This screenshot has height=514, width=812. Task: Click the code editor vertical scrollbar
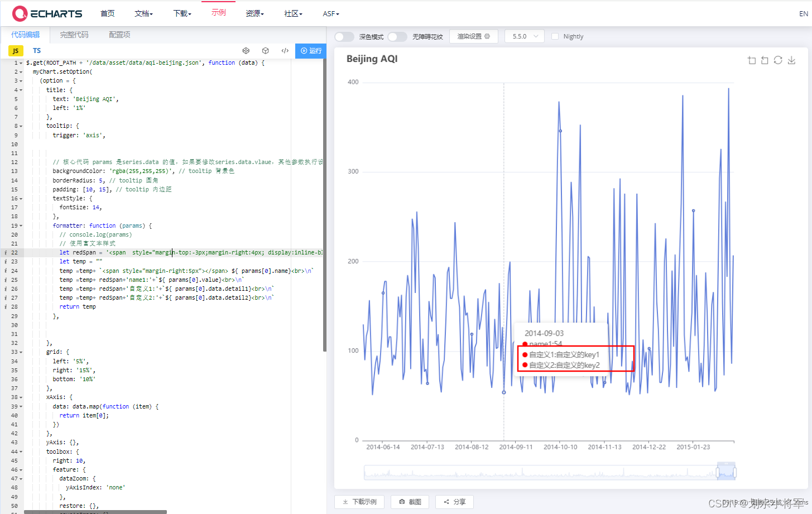(x=325, y=205)
